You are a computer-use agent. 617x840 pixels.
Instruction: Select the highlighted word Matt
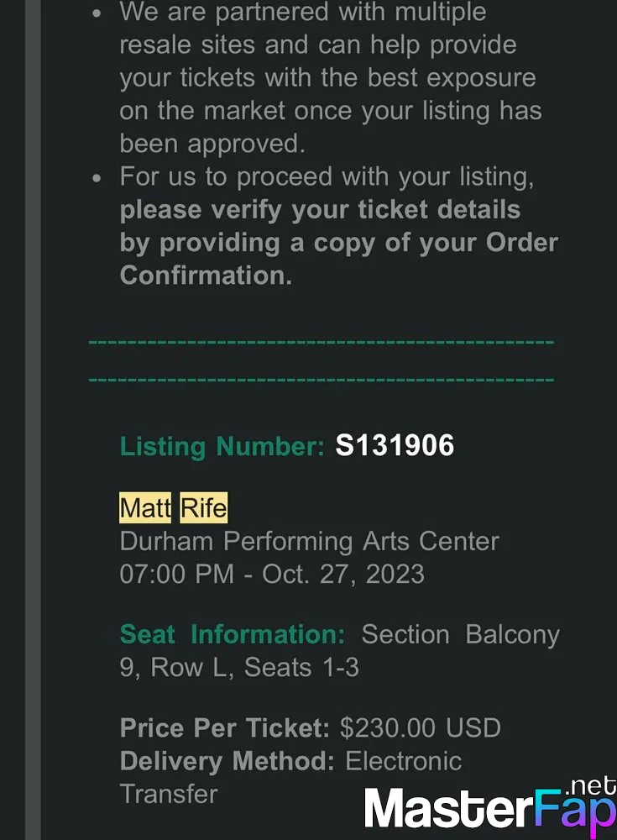click(145, 507)
